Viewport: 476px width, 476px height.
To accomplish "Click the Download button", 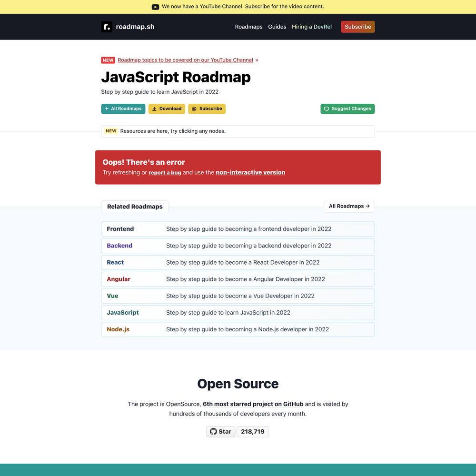I will point(167,109).
